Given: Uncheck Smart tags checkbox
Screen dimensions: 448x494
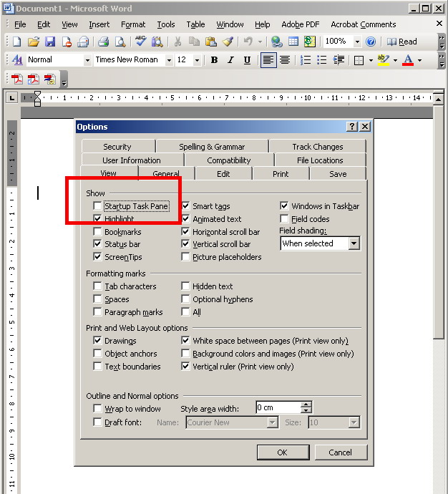Looking at the screenshot, I should click(x=185, y=206).
